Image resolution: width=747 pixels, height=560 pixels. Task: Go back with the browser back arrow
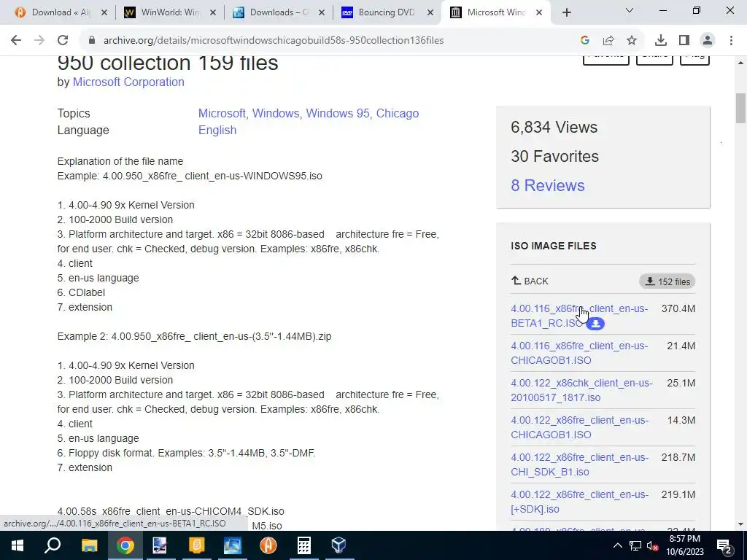[16, 41]
